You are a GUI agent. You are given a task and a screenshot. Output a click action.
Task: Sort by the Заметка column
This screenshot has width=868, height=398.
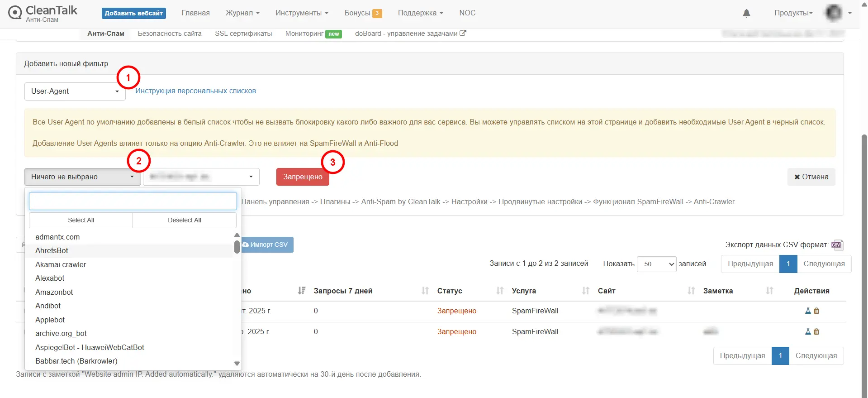tap(769, 291)
